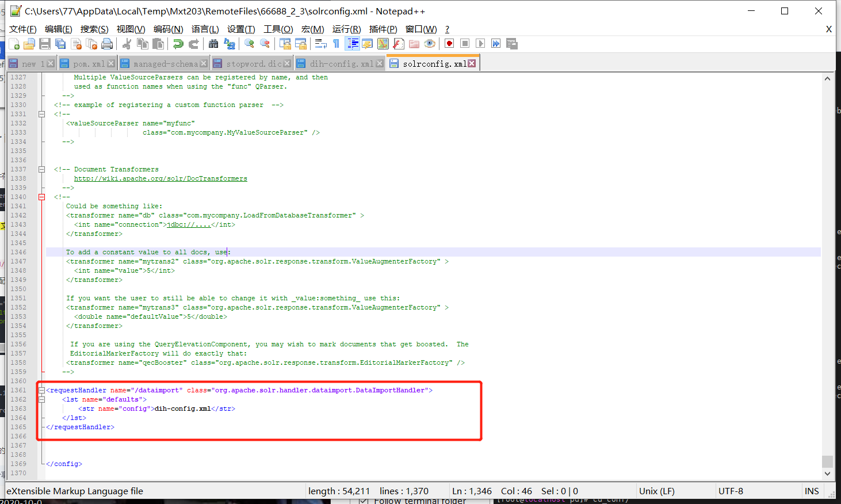Switch to the dih-config.xml tab
Screen dimensions: 841x504
click(341, 64)
